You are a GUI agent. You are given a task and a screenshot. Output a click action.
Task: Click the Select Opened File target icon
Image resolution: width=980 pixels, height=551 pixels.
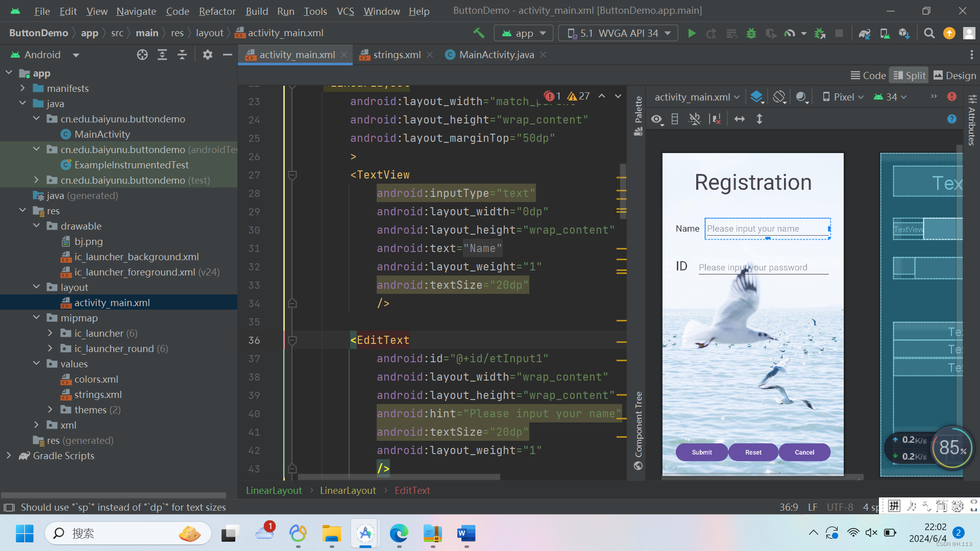click(x=142, y=55)
